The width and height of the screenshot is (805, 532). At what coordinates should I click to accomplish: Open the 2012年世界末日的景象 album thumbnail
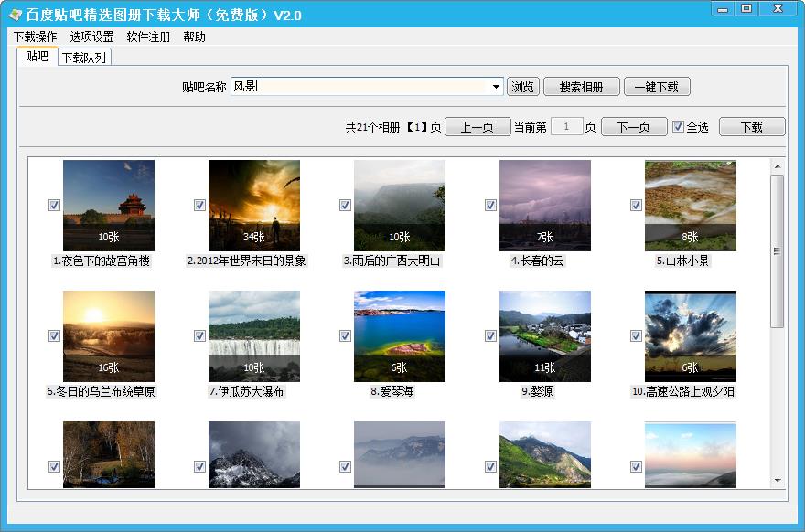pos(254,205)
